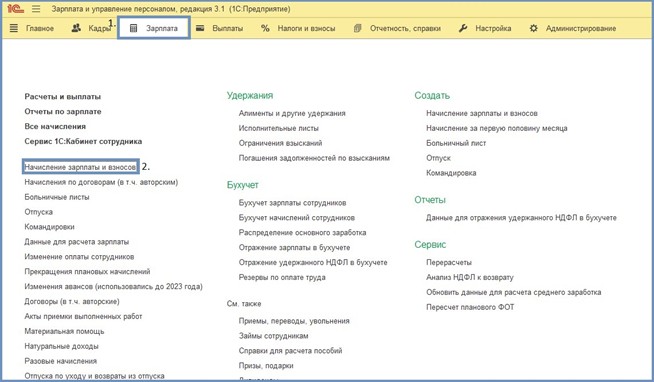Click the Настройка wrench icon
This screenshot has width=654, height=382.
tap(463, 28)
